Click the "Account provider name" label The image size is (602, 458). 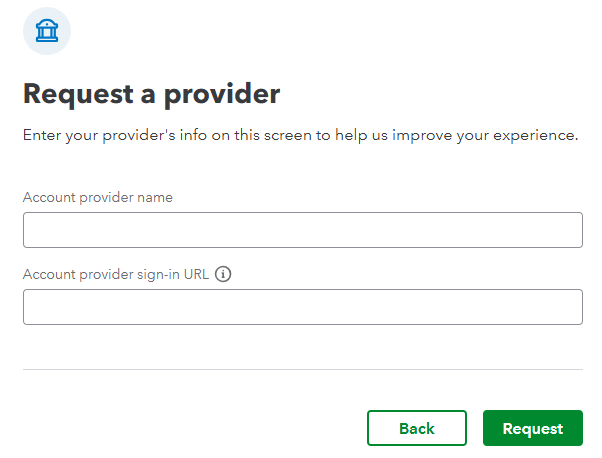tap(98, 197)
